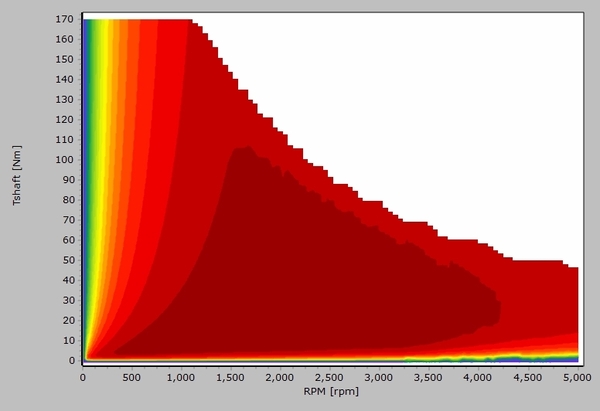Pick the 140 tick label on Tshaft axis
600x411 pixels.
65,79
